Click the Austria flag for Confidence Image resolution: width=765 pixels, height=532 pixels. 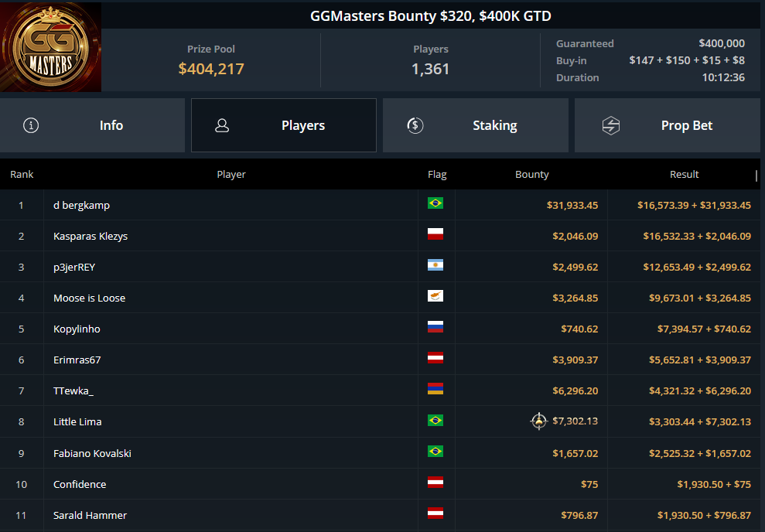tap(435, 483)
